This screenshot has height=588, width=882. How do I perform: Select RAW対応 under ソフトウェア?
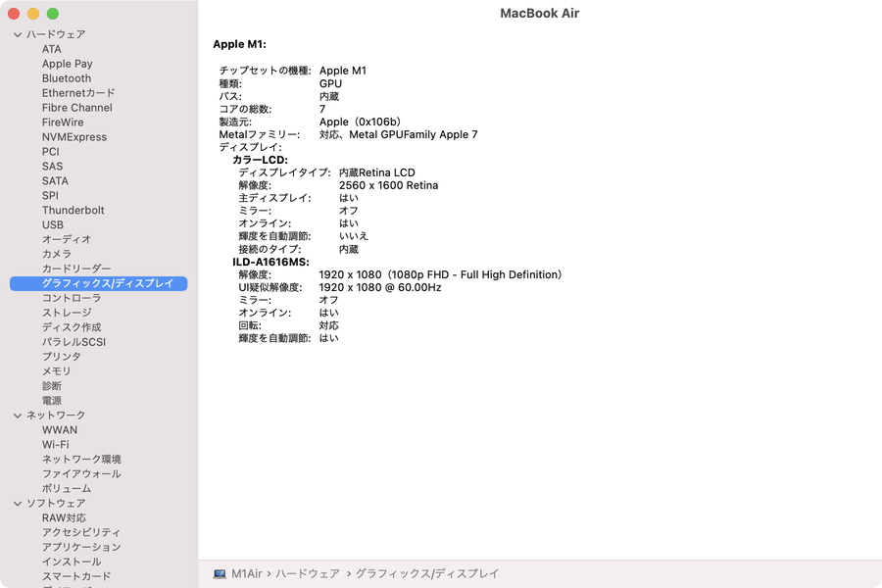(x=64, y=518)
